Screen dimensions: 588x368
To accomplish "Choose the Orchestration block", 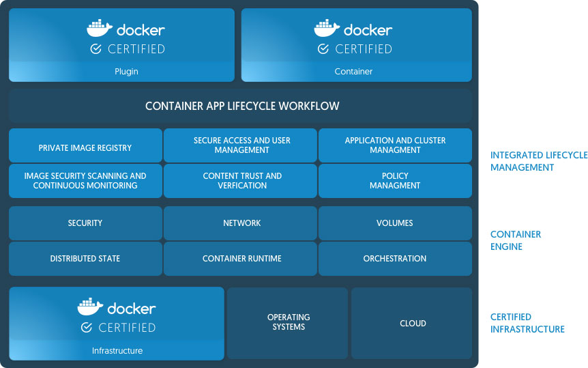I will point(395,259).
